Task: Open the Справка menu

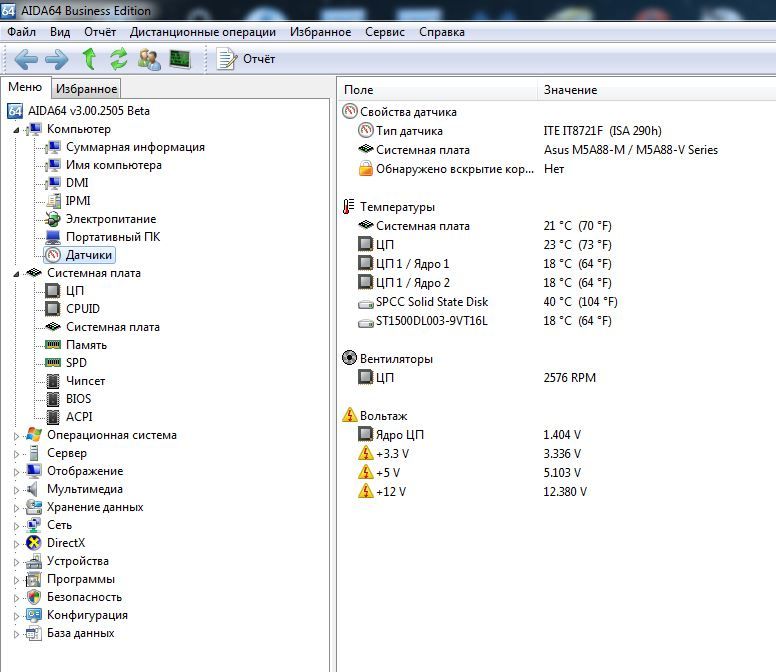Action: [442, 32]
